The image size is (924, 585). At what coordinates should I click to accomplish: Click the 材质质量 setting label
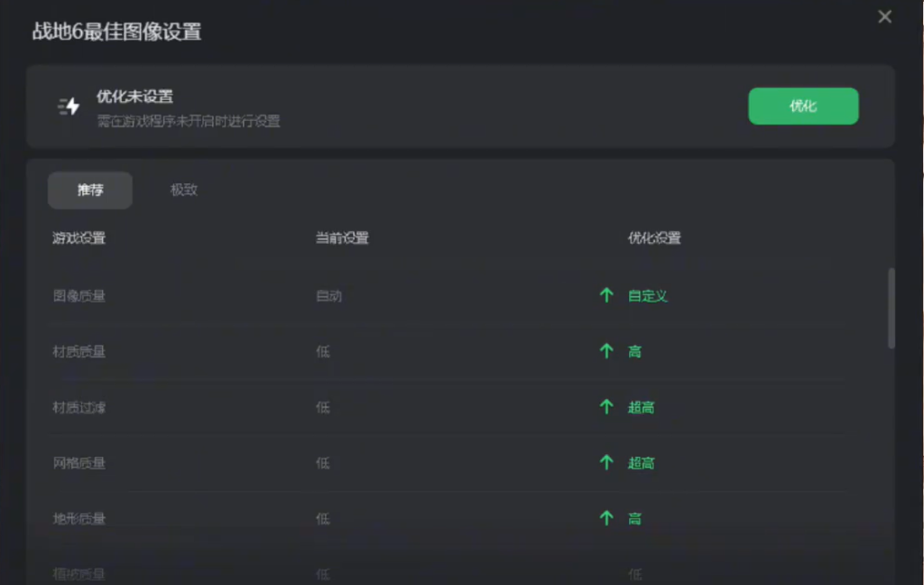pos(79,351)
